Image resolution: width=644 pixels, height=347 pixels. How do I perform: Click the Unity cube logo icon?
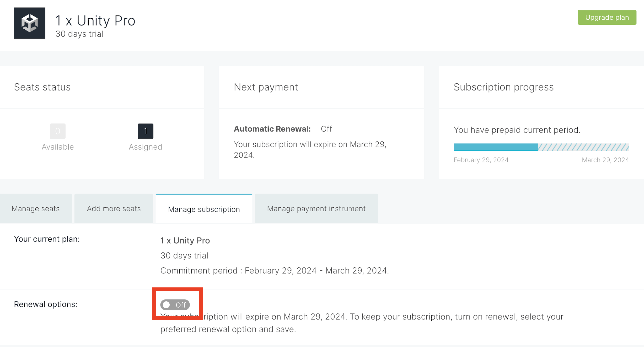pos(30,23)
